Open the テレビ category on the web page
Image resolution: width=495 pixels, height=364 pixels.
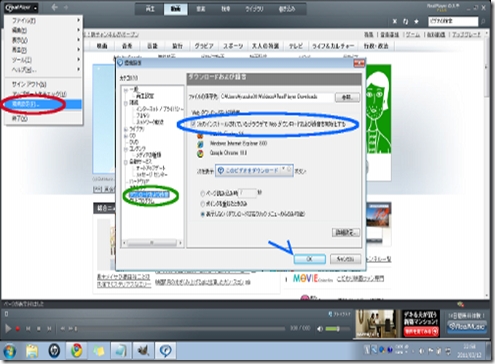point(296,46)
